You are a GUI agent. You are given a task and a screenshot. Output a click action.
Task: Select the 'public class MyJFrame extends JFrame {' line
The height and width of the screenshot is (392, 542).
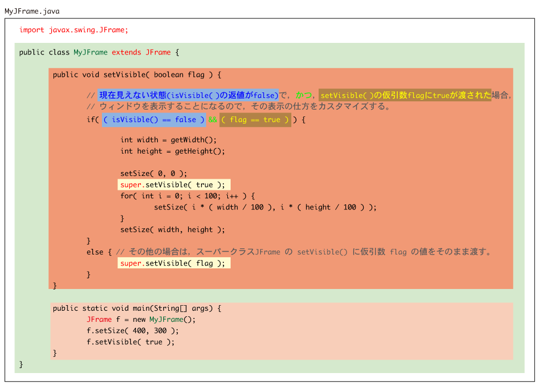(99, 52)
